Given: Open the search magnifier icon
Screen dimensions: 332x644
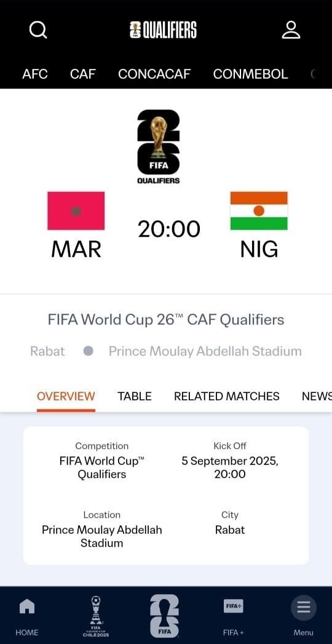Looking at the screenshot, I should point(38,30).
